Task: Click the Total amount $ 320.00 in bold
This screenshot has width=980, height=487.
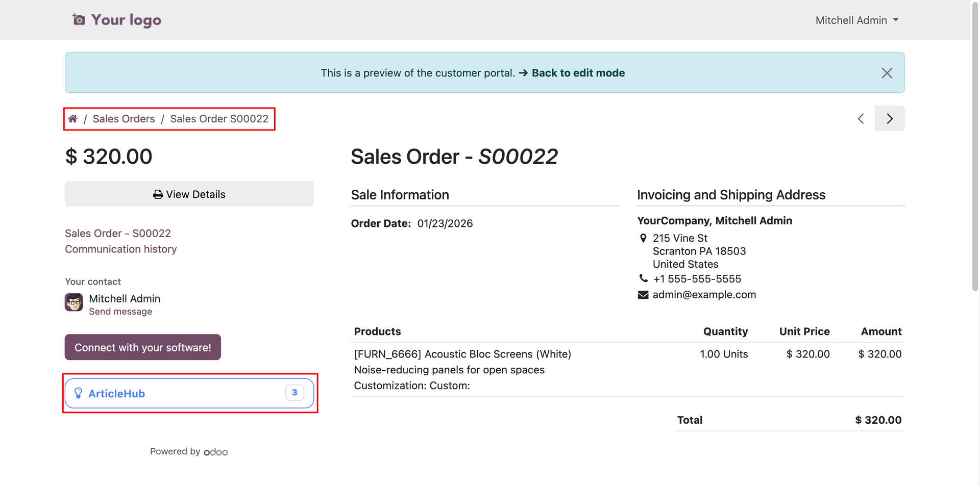Action: point(878,420)
